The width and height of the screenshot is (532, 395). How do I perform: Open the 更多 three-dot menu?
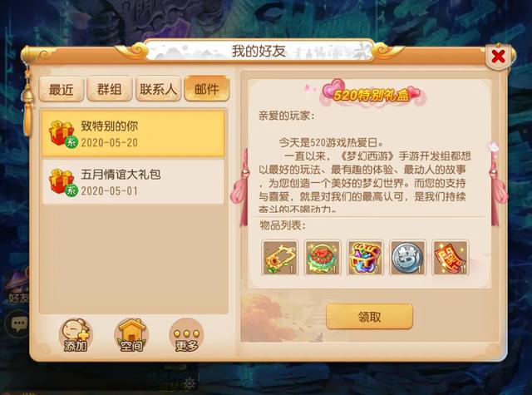(186, 335)
